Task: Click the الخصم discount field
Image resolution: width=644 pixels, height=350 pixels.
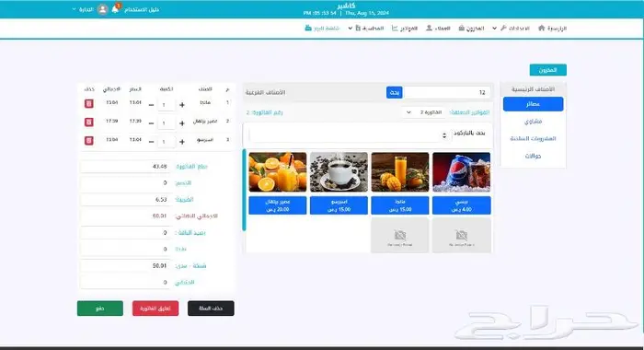Action: click(x=125, y=183)
